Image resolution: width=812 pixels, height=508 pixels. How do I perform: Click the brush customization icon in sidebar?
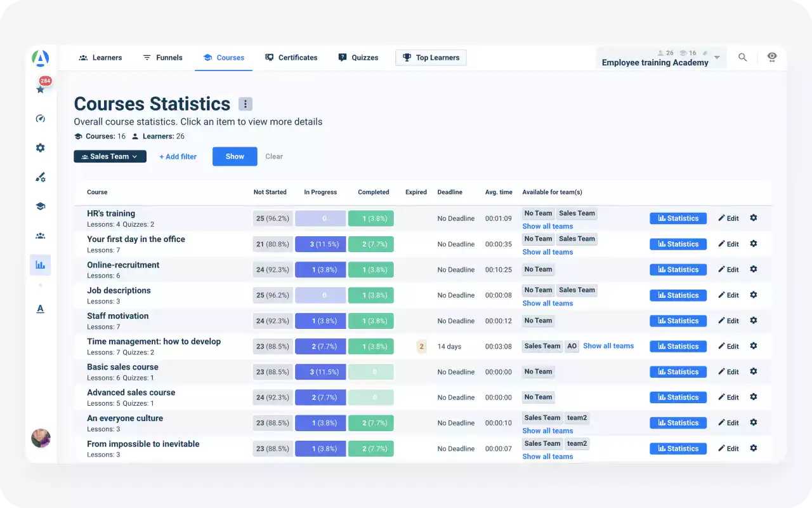click(41, 177)
